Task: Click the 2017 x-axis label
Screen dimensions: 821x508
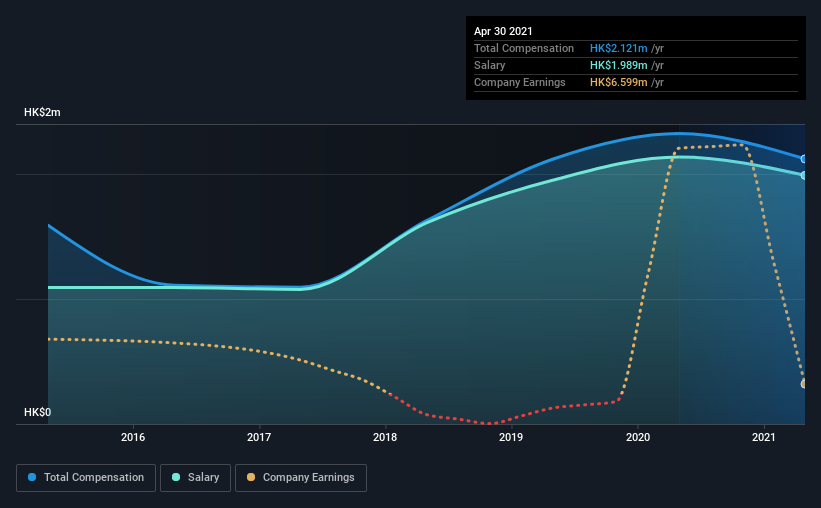Action: [x=259, y=437]
